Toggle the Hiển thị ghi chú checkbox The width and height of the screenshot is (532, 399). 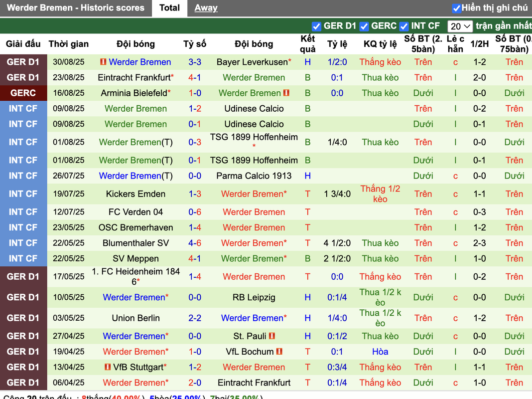(456, 8)
